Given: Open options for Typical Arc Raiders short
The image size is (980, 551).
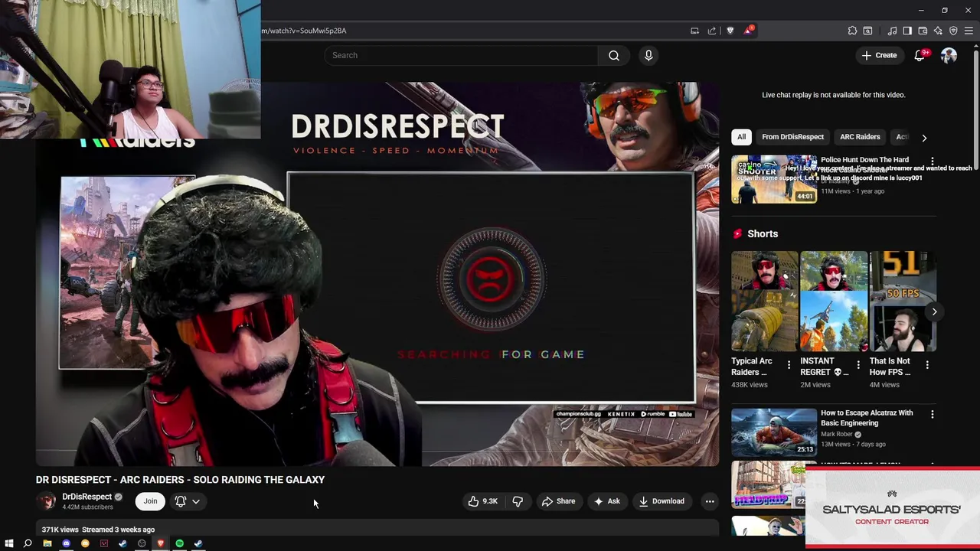Looking at the screenshot, I should (789, 366).
